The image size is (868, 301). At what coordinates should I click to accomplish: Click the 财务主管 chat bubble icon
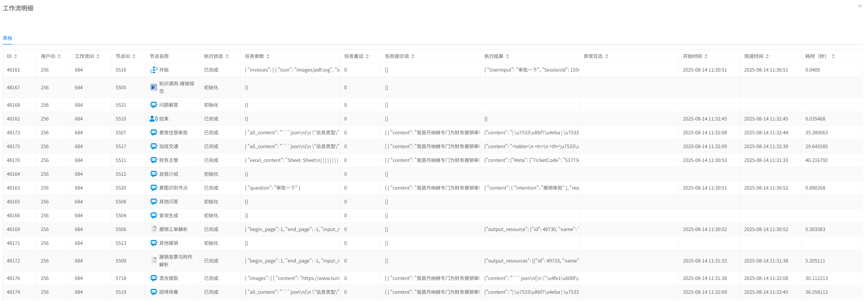pos(154,160)
